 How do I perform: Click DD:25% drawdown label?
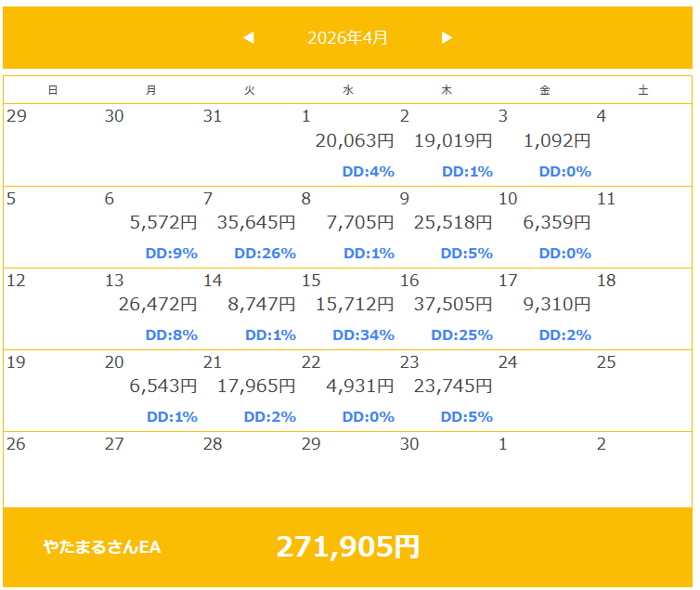click(x=462, y=335)
